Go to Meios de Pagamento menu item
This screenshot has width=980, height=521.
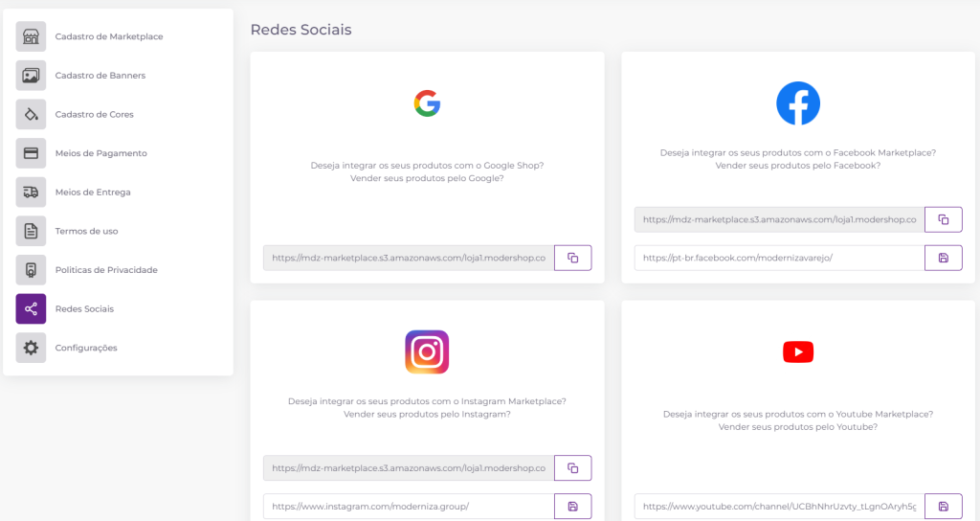click(x=100, y=153)
